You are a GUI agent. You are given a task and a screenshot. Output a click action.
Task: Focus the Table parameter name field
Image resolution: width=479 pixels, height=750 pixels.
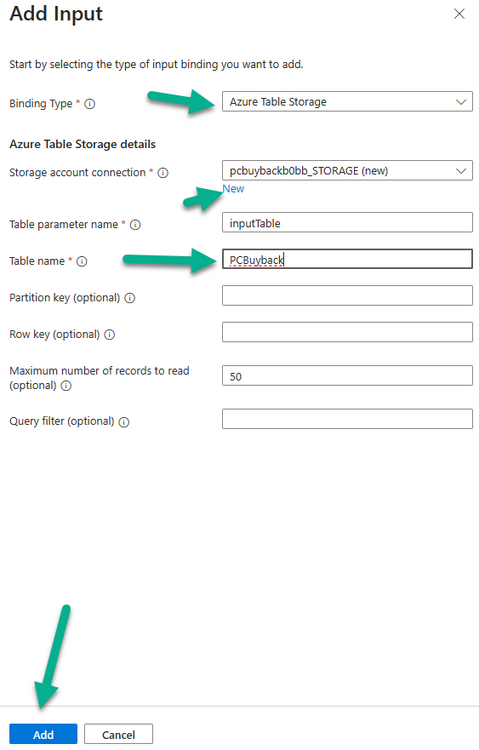(347, 223)
